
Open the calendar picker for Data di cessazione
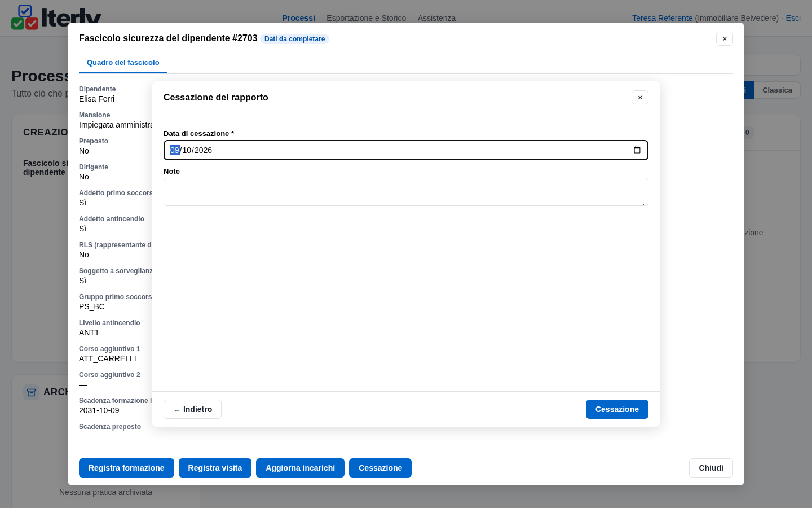click(x=637, y=150)
